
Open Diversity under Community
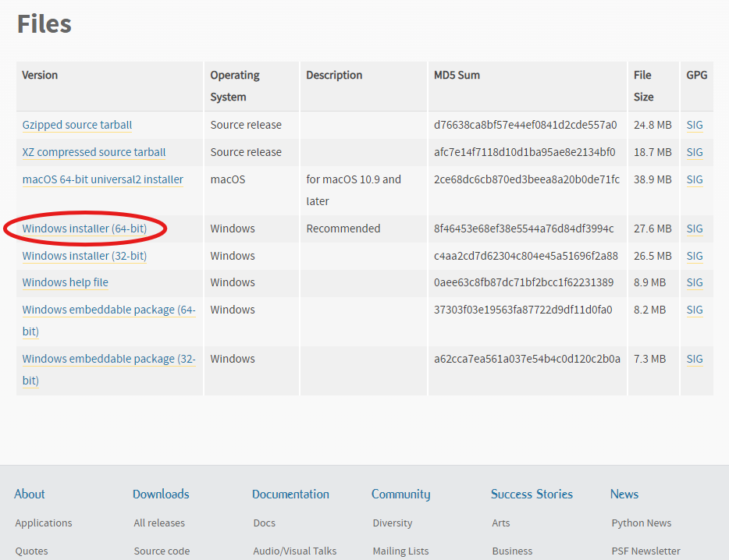click(x=393, y=523)
